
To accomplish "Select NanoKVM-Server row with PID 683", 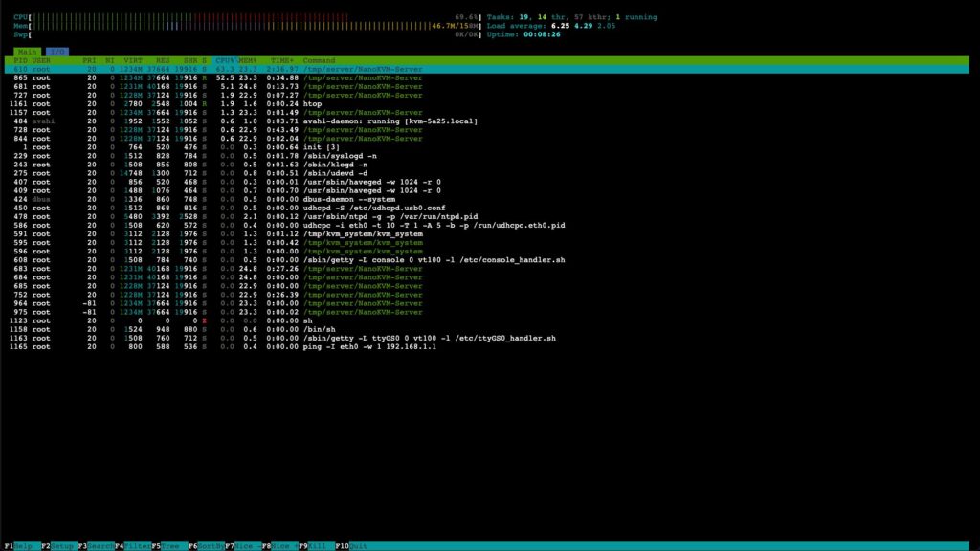I will 487,269.
